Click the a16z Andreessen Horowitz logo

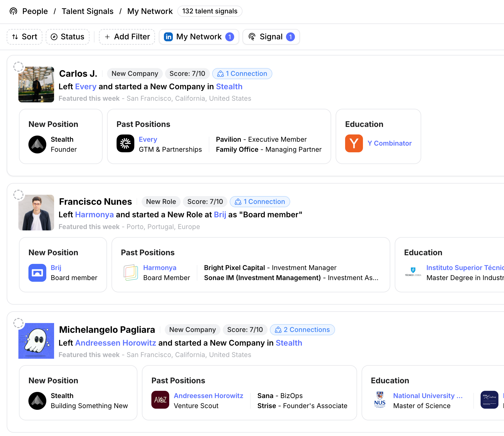pyautogui.click(x=160, y=400)
